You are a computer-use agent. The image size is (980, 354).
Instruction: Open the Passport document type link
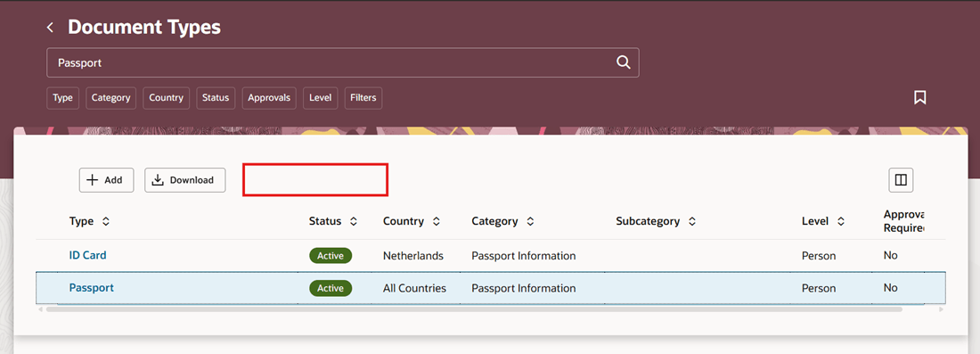[x=91, y=288]
